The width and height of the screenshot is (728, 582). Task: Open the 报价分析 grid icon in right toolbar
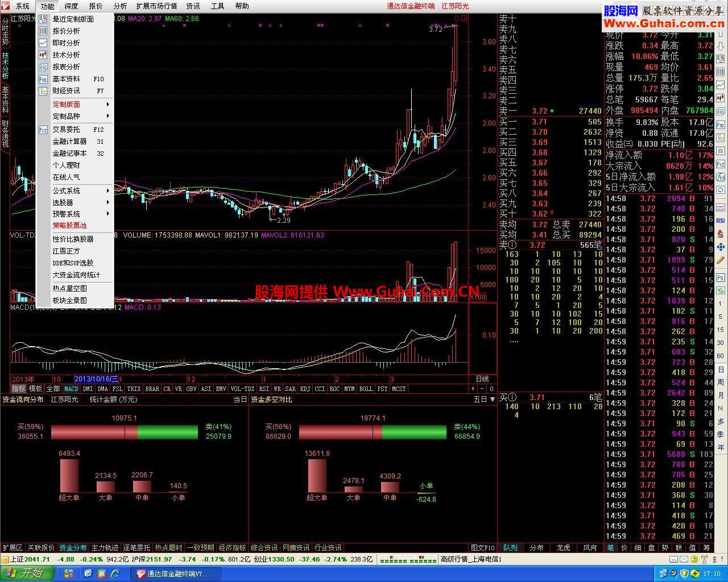click(x=721, y=72)
